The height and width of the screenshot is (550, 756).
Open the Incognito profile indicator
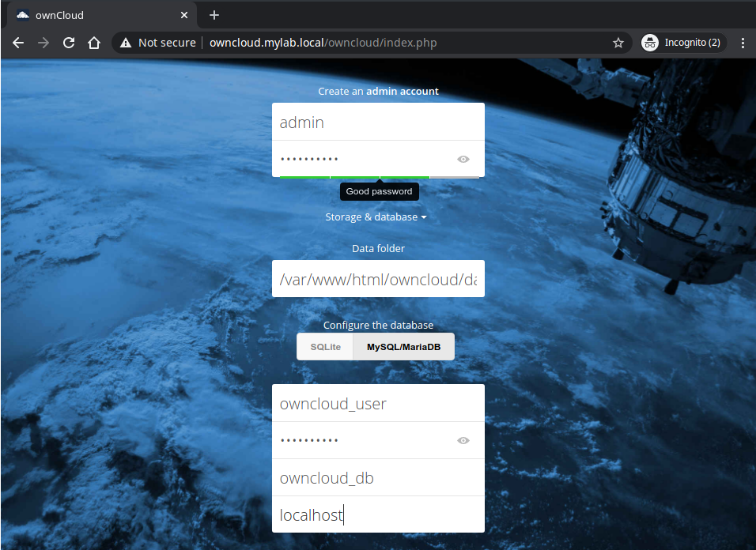click(x=684, y=43)
